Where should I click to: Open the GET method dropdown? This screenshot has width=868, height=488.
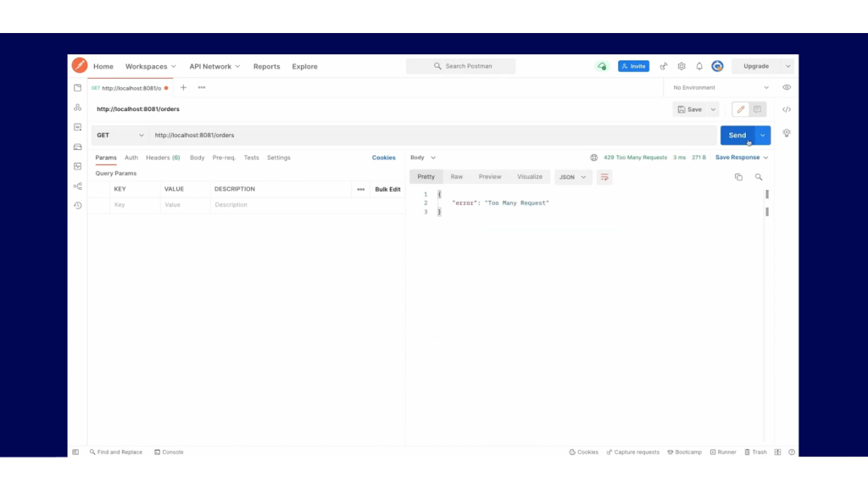tap(120, 136)
